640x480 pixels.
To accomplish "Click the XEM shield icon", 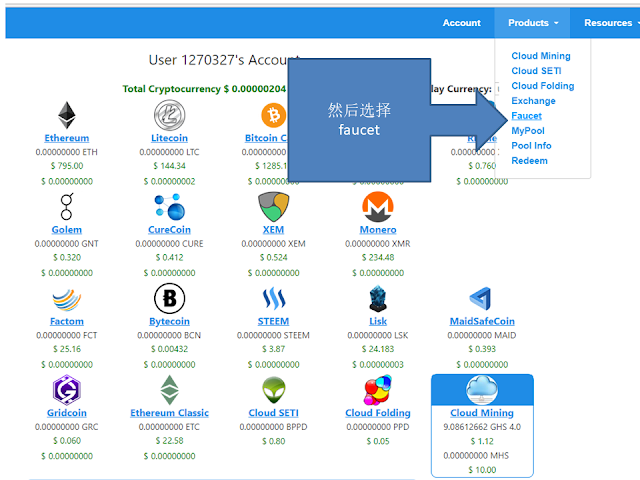I will (x=273, y=207).
